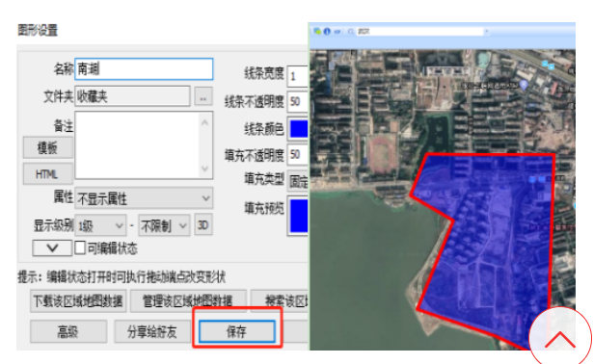
Task: Open the 1级 display level dropdown
Action: (x=100, y=225)
